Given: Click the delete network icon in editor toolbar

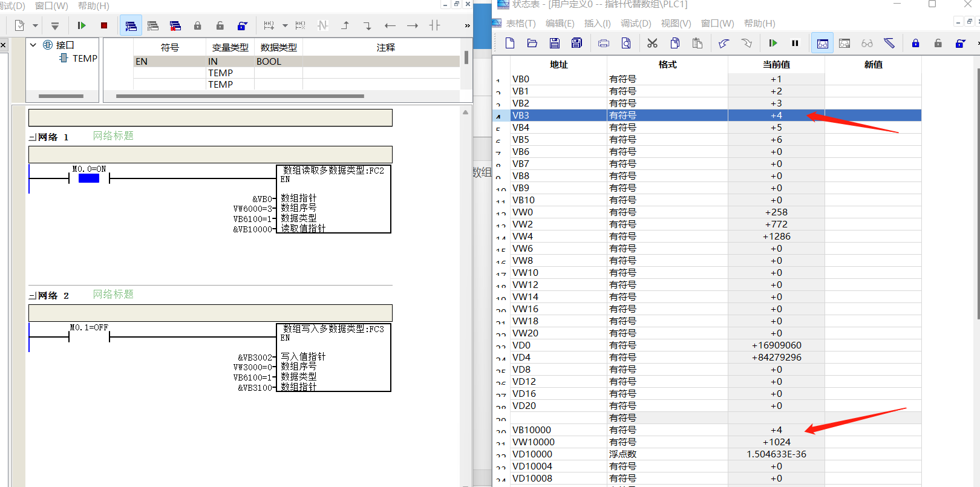Looking at the screenshot, I should [x=301, y=25].
